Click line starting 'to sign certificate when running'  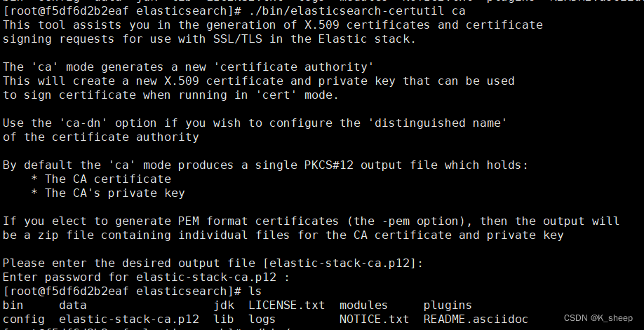[x=171, y=95]
